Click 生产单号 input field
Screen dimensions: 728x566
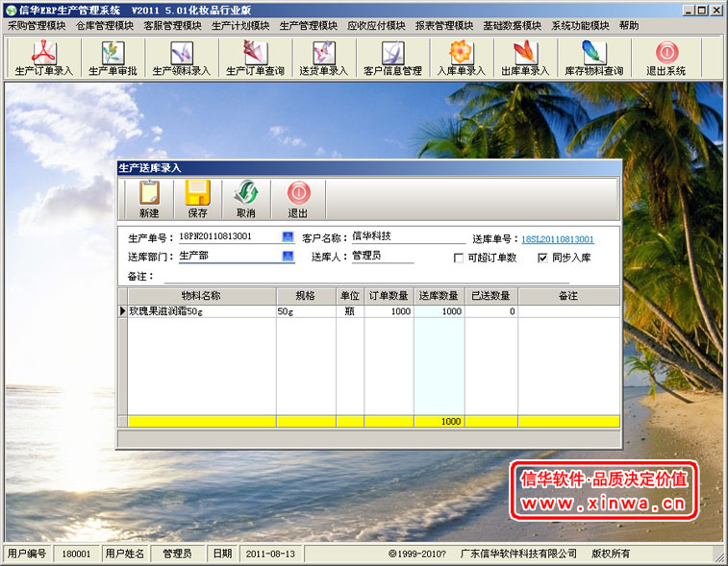tap(230, 236)
